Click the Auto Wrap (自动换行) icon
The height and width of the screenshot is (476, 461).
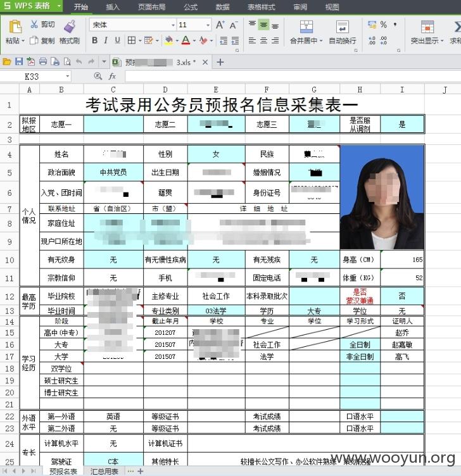[x=343, y=27]
